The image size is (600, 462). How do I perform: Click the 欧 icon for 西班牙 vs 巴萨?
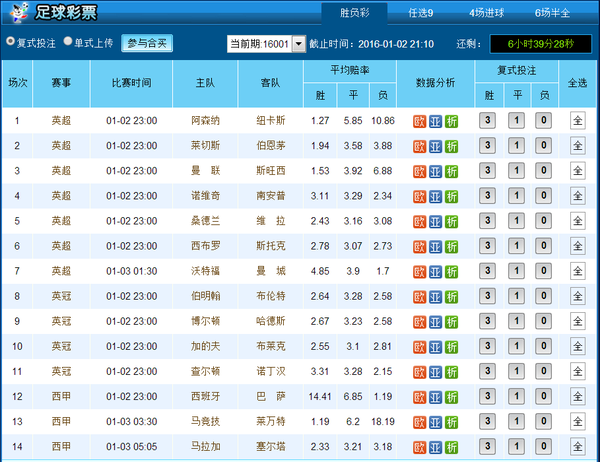420,396
